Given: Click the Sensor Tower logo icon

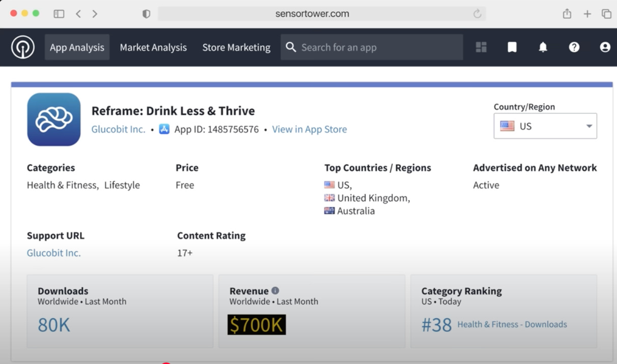Looking at the screenshot, I should [23, 47].
